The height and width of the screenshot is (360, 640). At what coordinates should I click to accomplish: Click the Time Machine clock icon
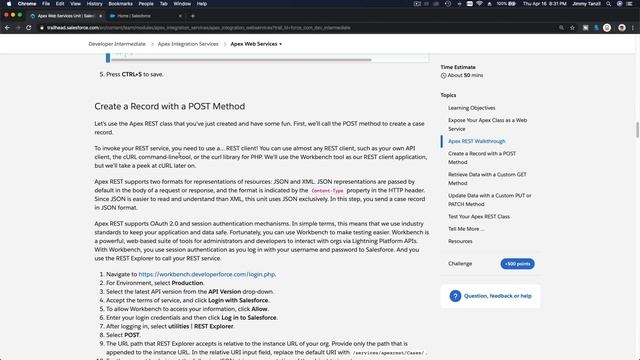click(448, 4)
